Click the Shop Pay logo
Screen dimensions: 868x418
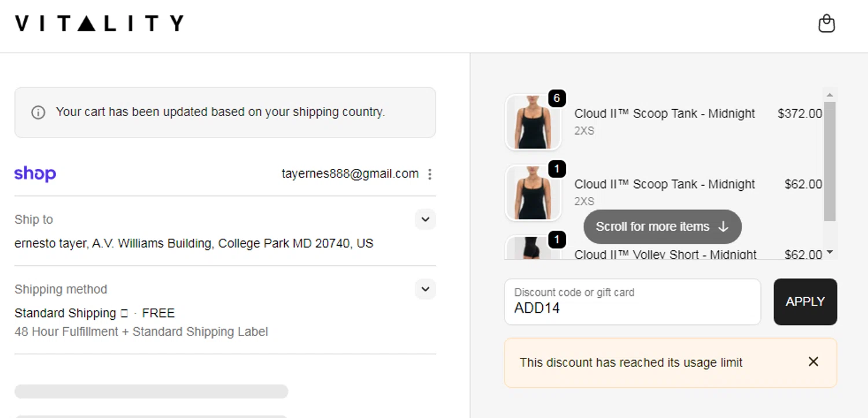click(x=35, y=173)
